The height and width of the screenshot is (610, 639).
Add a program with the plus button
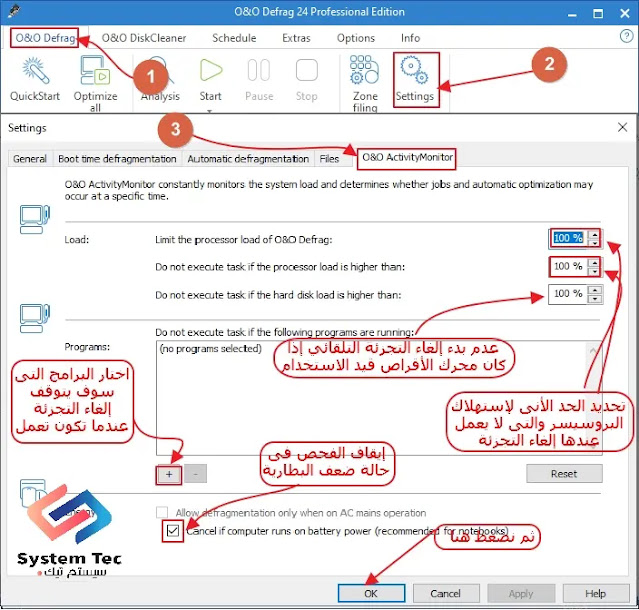pos(169,474)
